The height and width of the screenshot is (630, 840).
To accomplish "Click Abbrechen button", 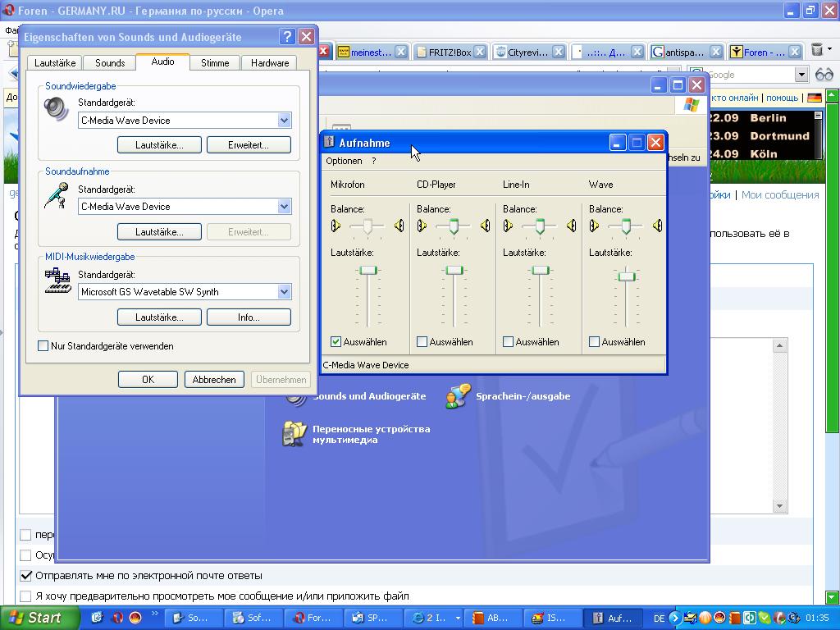I will click(214, 379).
